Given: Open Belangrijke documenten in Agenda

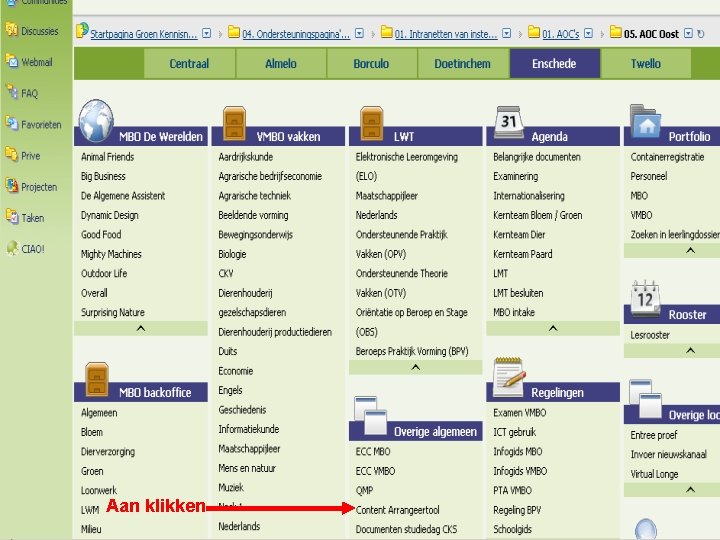Looking at the screenshot, I should tap(537, 157).
